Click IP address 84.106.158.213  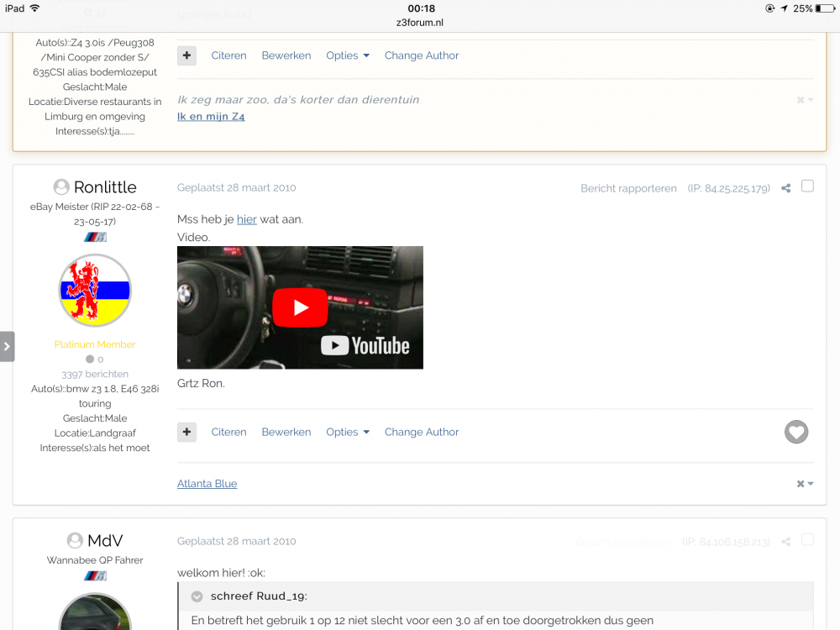tap(727, 542)
